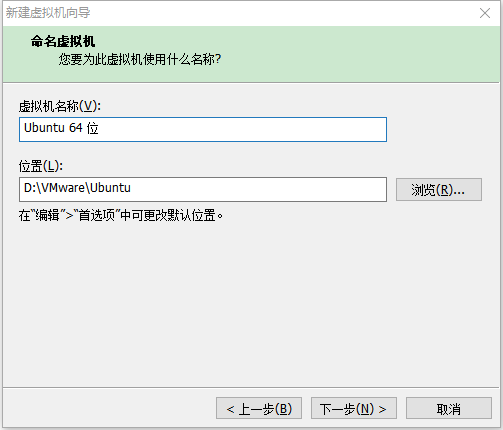Go back with 上一步(B) button
The width and height of the screenshot is (503, 430).
[x=259, y=408]
